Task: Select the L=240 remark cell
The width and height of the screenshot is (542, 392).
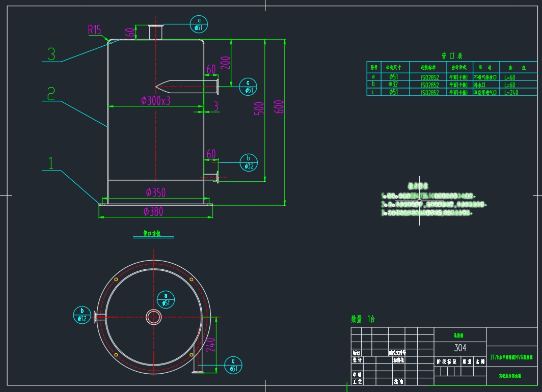Action: 511,93
